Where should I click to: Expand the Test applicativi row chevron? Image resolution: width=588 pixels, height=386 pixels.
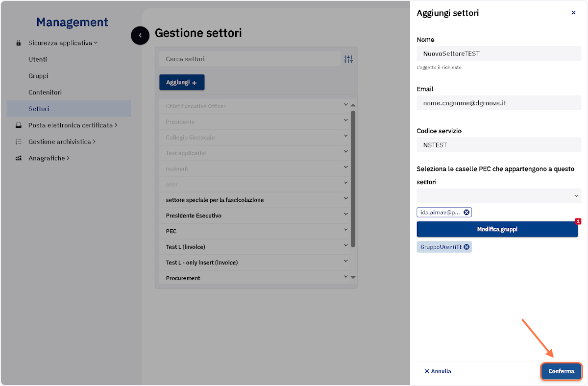pos(345,151)
